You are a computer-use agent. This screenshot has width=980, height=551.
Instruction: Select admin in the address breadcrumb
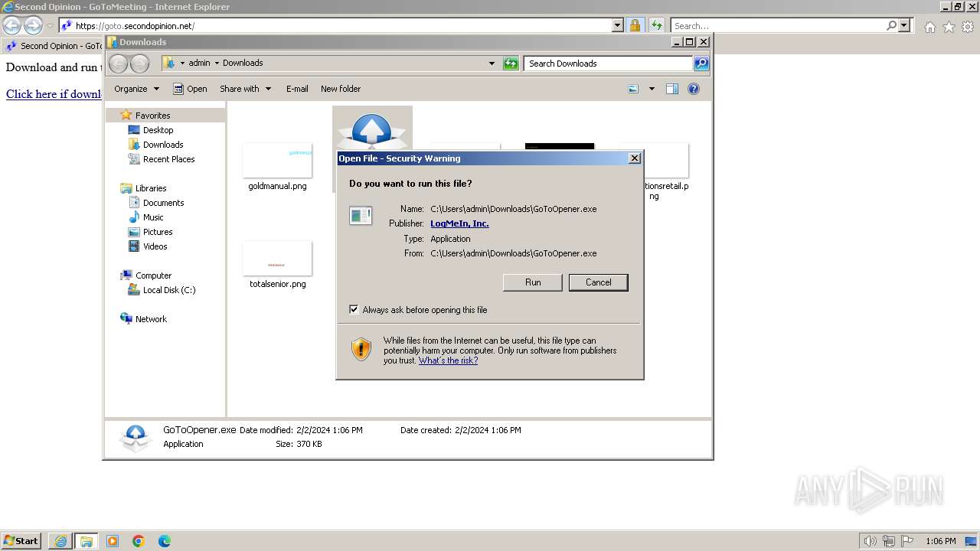coord(199,63)
